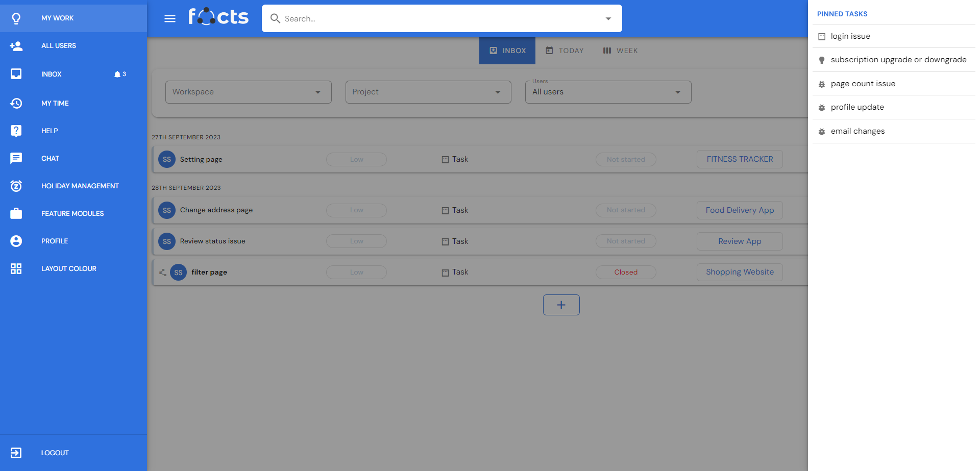Image resolution: width=980 pixels, height=471 pixels.
Task: Switch to the Week tab
Action: 621,51
